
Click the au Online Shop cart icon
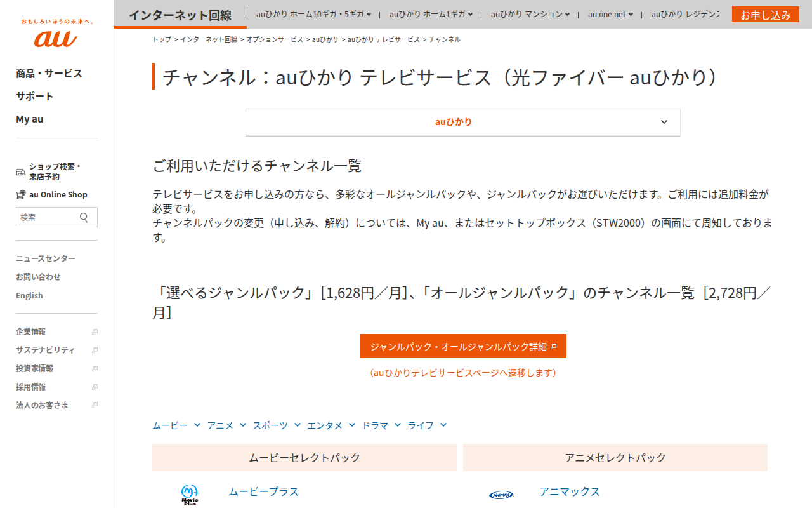(x=21, y=194)
